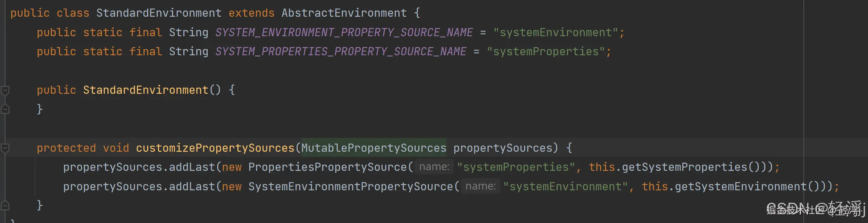
Task: Click the highlighted MutablePropertySources parameter type
Action: pos(374,148)
